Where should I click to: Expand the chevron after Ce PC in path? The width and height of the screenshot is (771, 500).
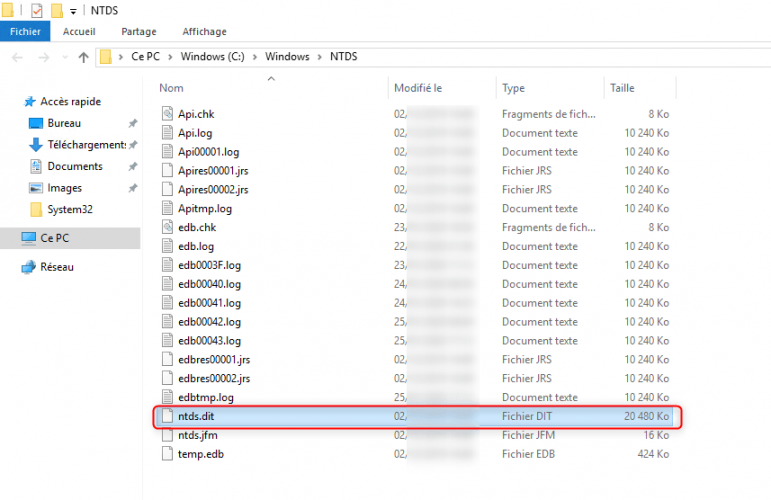[x=170, y=57]
